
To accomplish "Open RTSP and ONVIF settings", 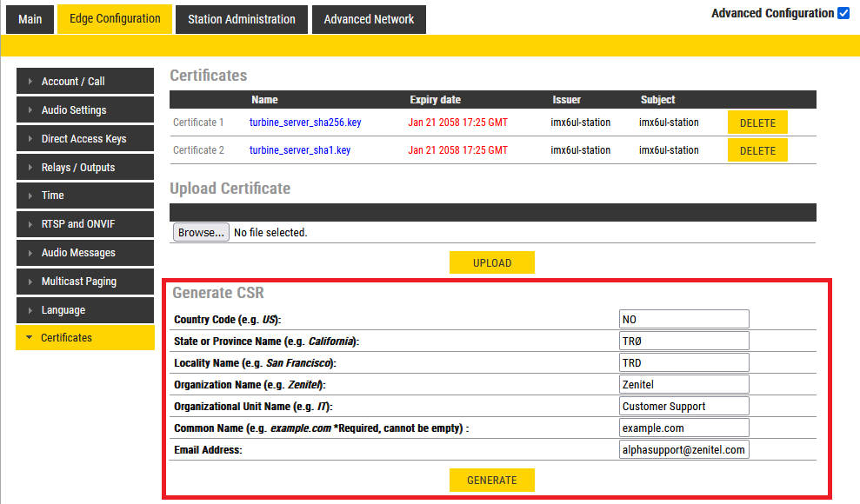I will [84, 224].
